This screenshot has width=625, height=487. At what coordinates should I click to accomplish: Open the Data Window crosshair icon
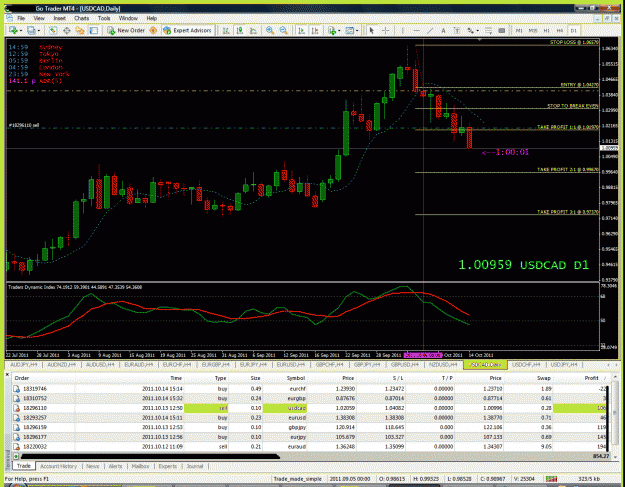click(x=67, y=30)
